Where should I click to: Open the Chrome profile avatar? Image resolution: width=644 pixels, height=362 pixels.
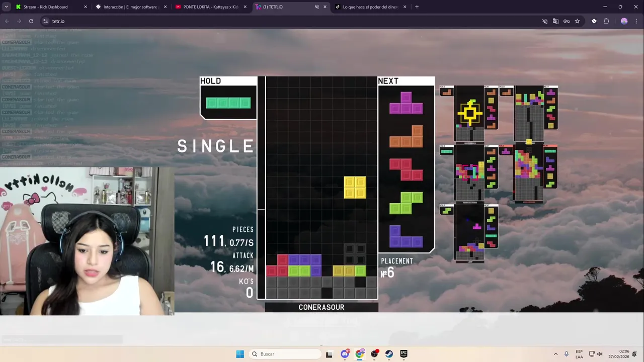[624, 21]
